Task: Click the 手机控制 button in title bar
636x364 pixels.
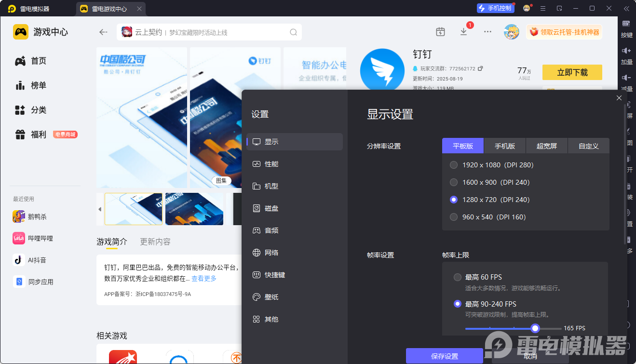Action: [x=495, y=8]
